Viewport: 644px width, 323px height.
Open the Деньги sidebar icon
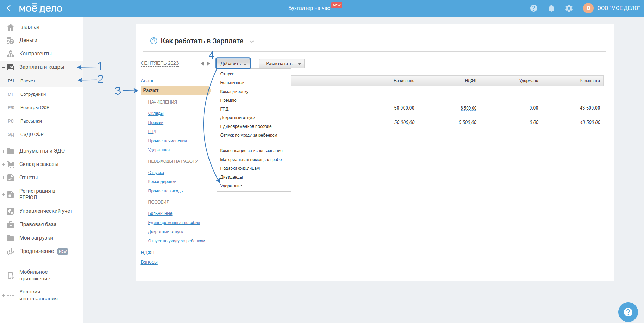pos(11,41)
